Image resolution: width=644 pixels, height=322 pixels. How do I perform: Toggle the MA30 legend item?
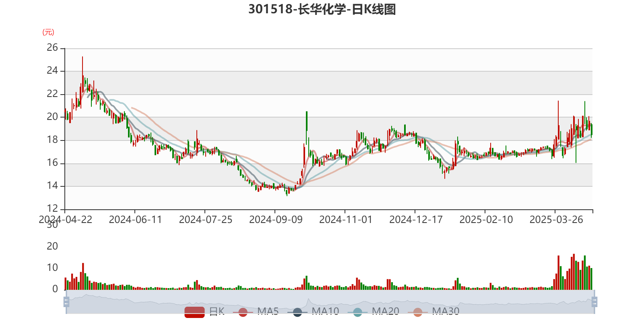(x=433, y=312)
